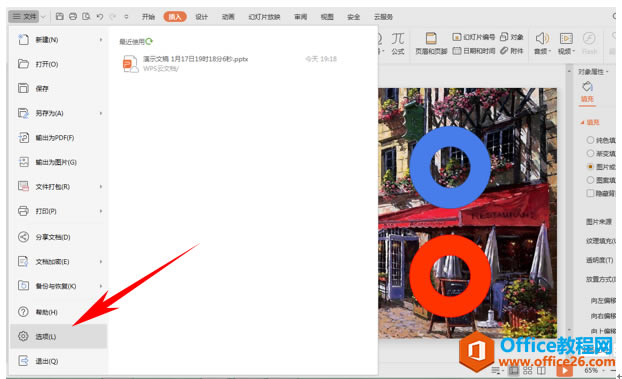Switch to normal view in status bar
The width and height of the screenshot is (622, 379).
coord(514,371)
